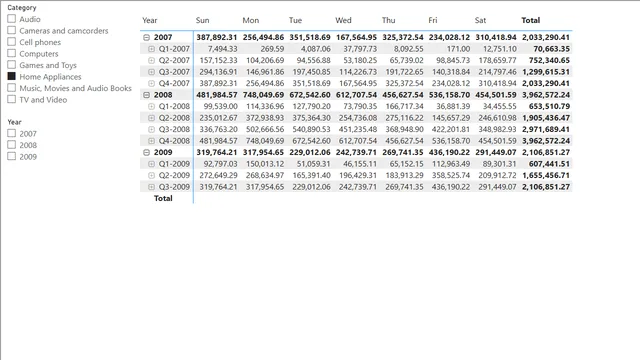Select 2008 total cell 3,962,572.24 in the 2008 row
This screenshot has width=640, height=360.
pos(546,95)
